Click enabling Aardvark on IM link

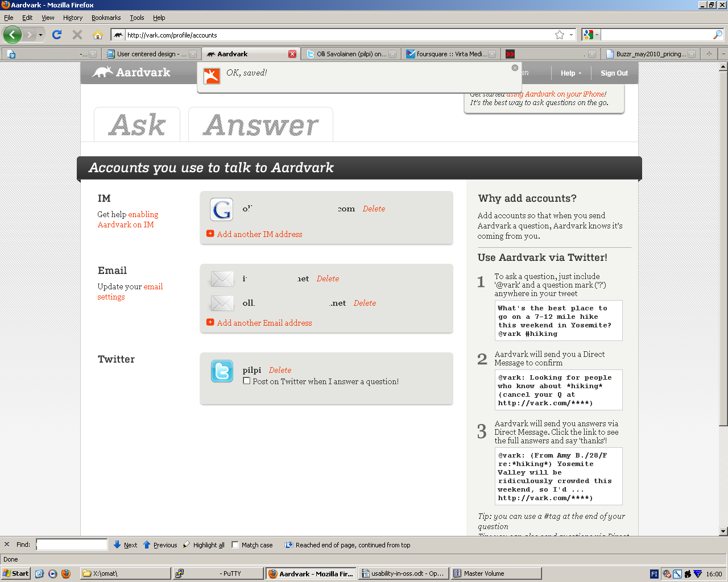click(x=128, y=219)
